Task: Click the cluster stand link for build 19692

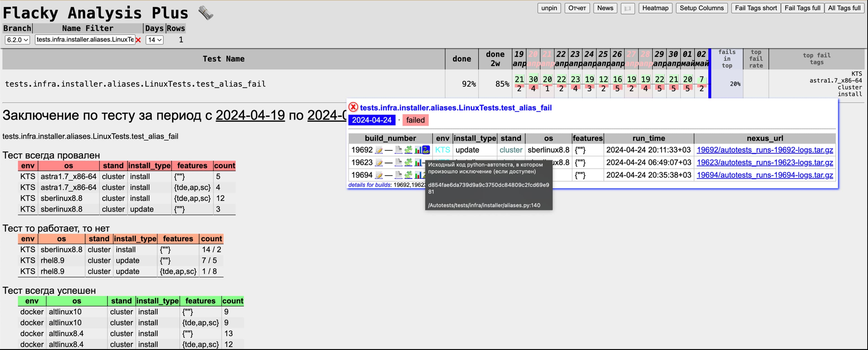Action: tap(511, 150)
